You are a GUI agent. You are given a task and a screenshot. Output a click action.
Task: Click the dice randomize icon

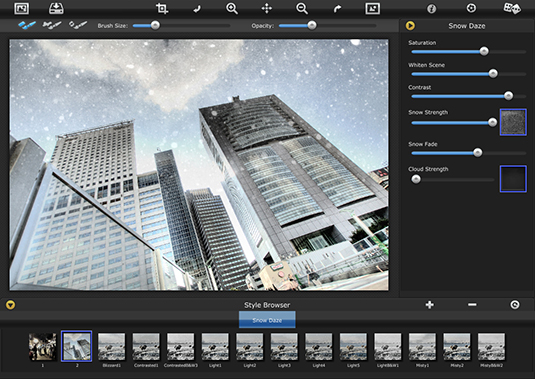[x=512, y=8]
